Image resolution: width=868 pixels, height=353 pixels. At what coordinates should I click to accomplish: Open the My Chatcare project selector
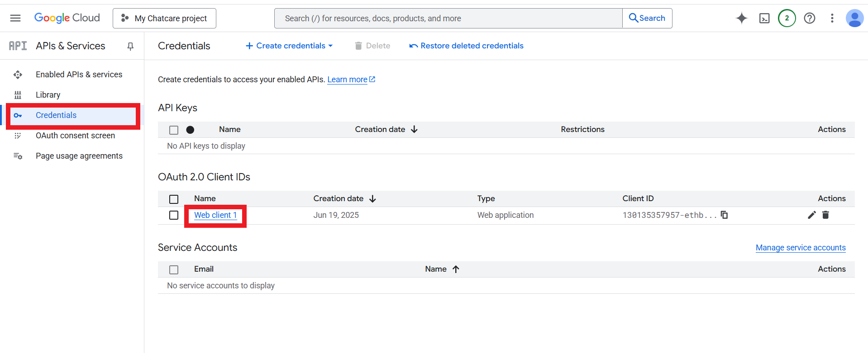(x=164, y=18)
